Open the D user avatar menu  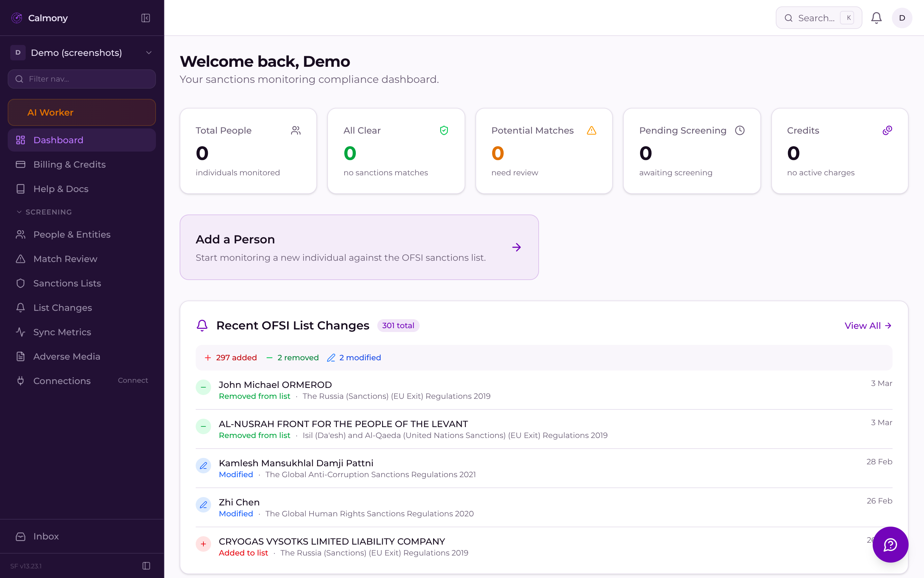902,18
